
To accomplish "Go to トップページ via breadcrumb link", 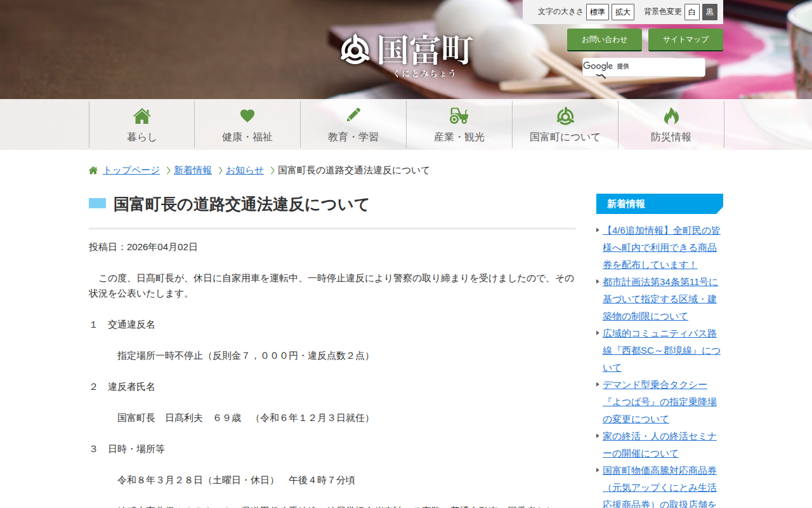I will tap(130, 170).
